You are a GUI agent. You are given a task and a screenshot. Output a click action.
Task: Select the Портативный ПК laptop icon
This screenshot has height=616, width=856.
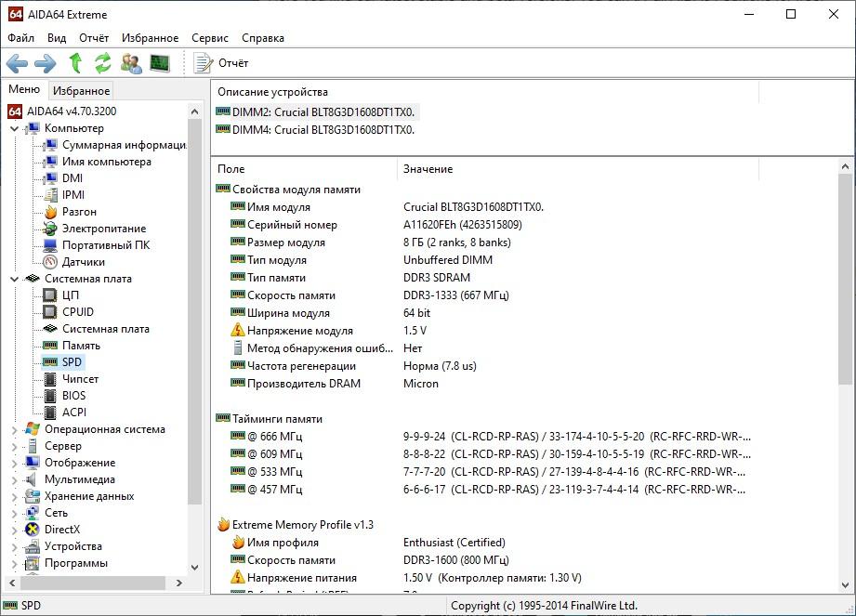pyautogui.click(x=50, y=245)
